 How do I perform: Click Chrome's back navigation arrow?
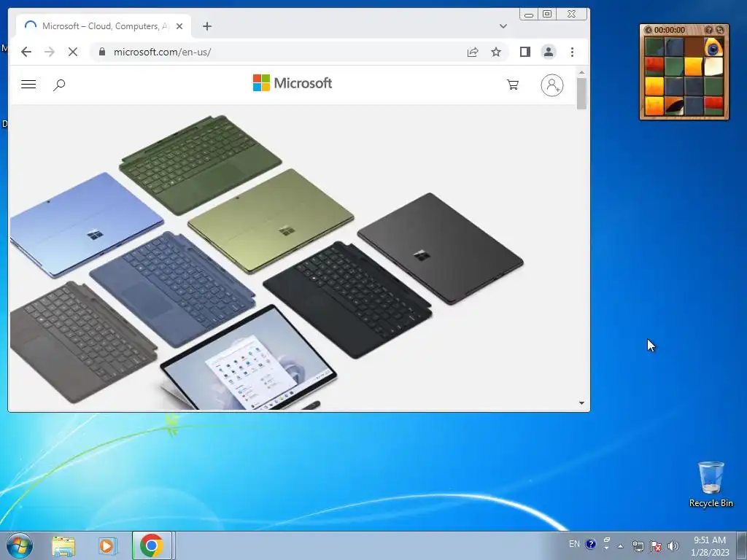click(x=26, y=52)
